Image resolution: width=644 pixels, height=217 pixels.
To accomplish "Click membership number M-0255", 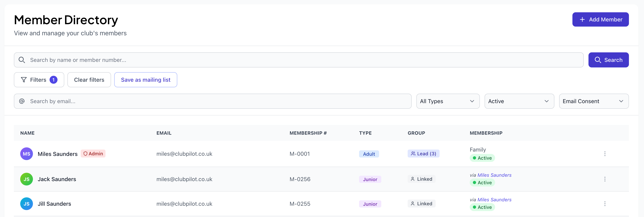I will click(300, 204).
